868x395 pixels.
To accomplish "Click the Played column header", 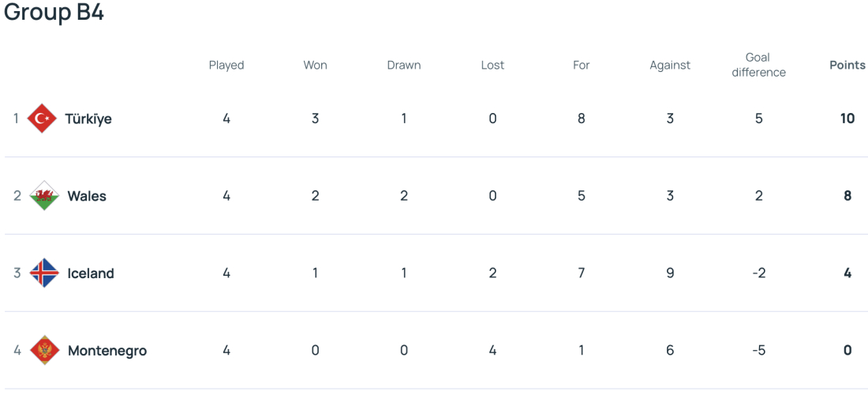I will tap(226, 66).
